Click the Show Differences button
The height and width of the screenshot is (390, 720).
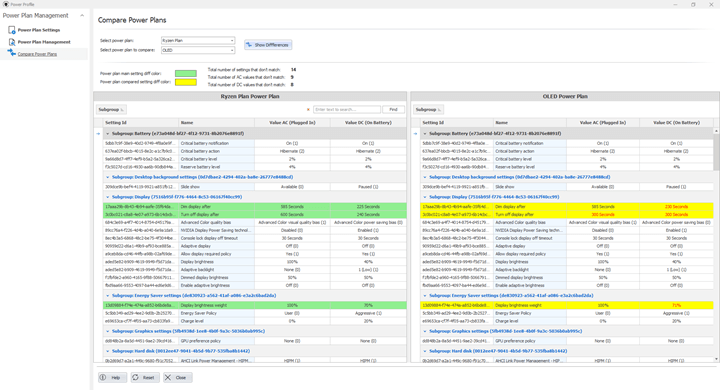268,45
